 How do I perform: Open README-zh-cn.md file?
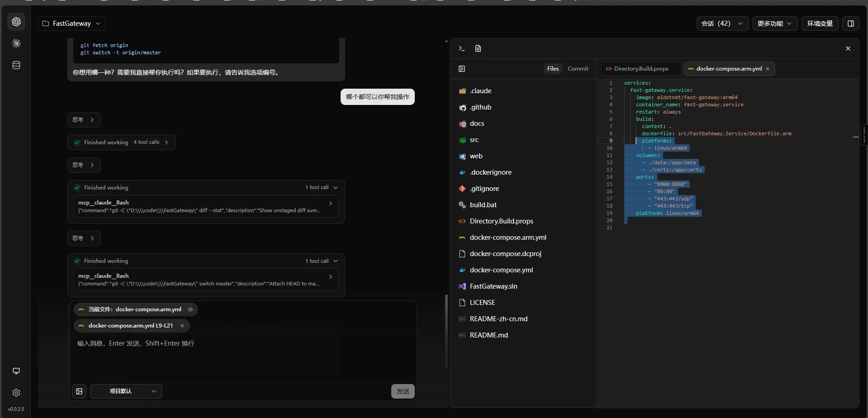tap(523, 319)
